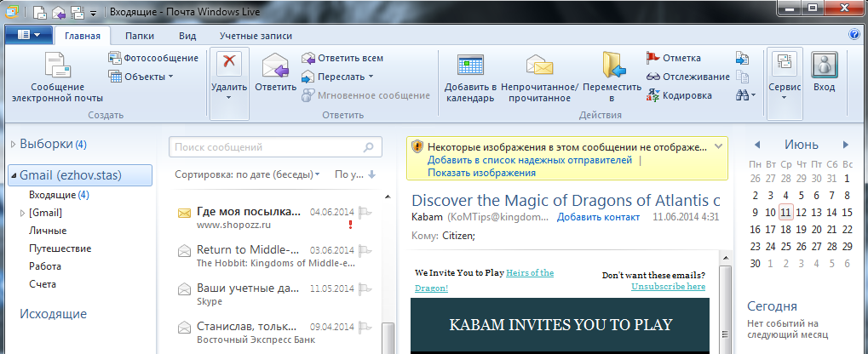The image size is (868, 354).
Task: Open Кодировка encoding menu
Action: tap(679, 95)
